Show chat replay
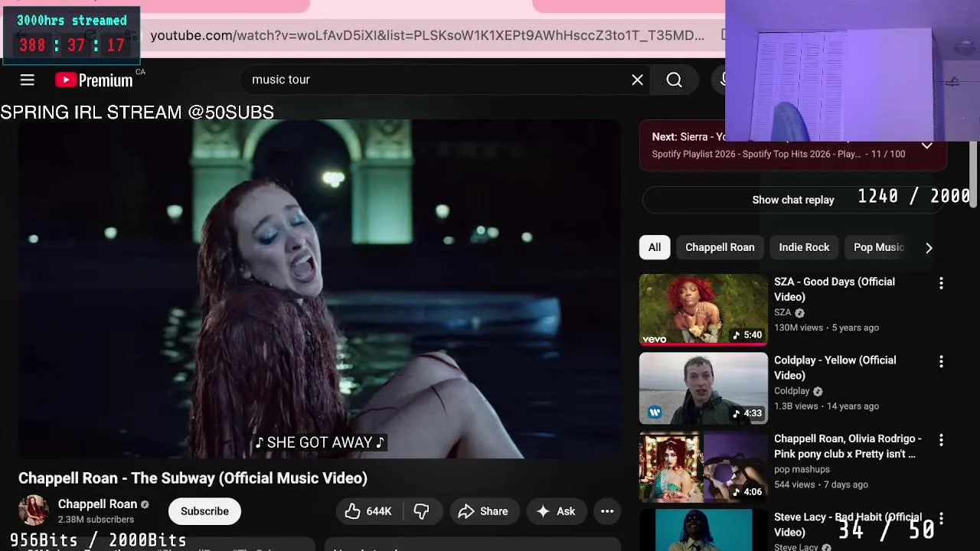980x551 pixels. (793, 200)
